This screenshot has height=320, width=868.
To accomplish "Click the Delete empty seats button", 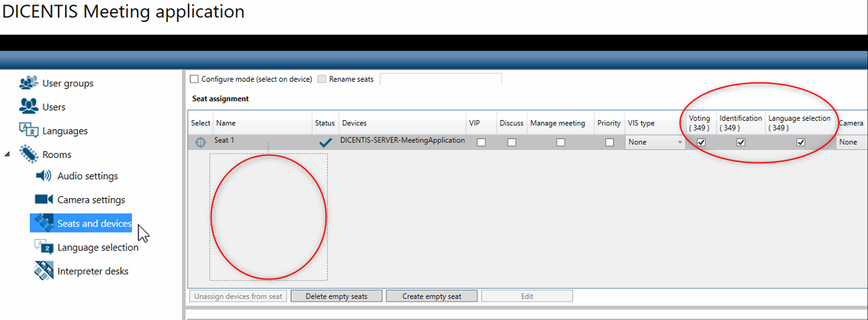I will pos(336,296).
